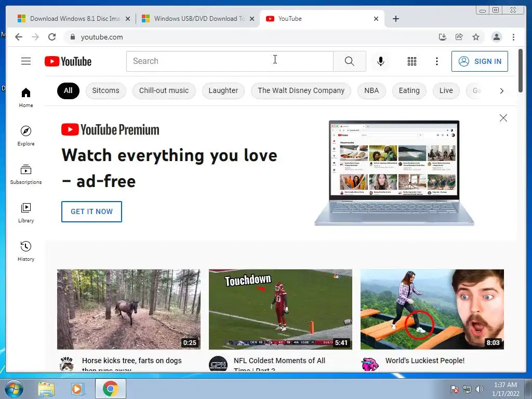Click the page vertical scrollbar
Image resolution: width=532 pixels, height=399 pixels.
point(521,71)
